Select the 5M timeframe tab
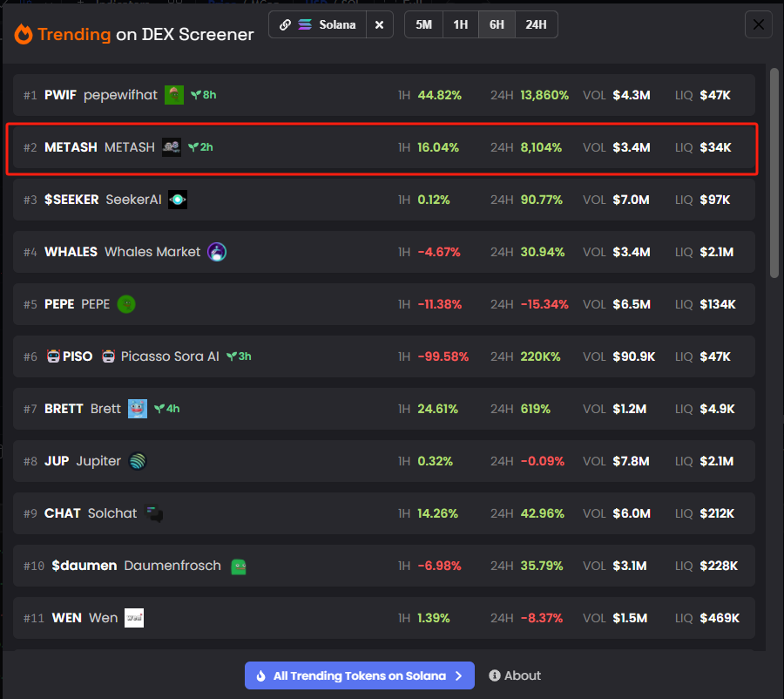 (x=424, y=24)
